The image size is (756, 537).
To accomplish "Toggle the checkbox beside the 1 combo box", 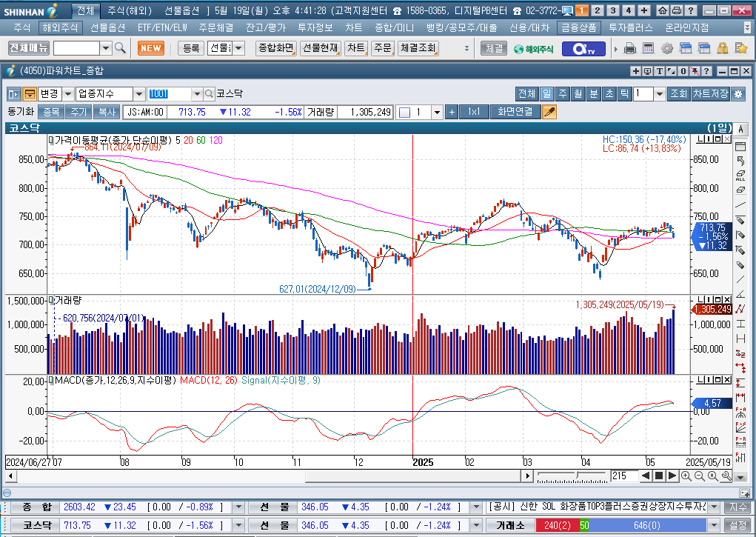I will 404,113.
